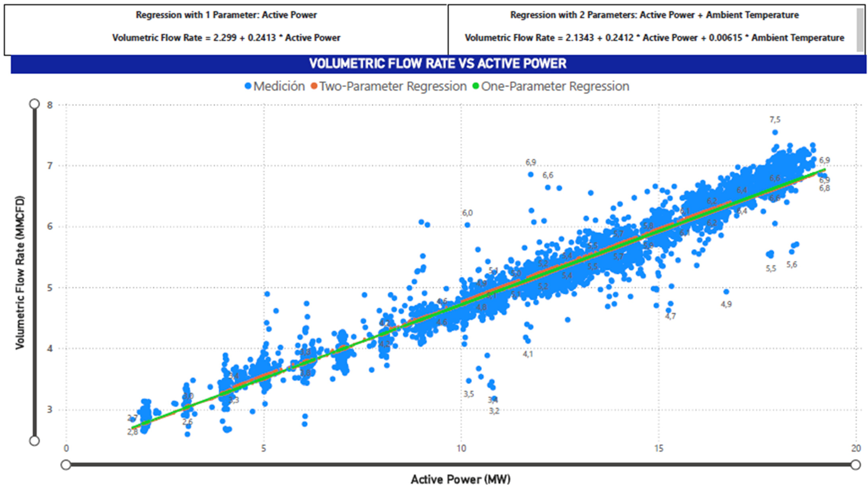Click the scrollbar in the 2-parameter regression card
The image size is (868, 489).
tap(860, 30)
